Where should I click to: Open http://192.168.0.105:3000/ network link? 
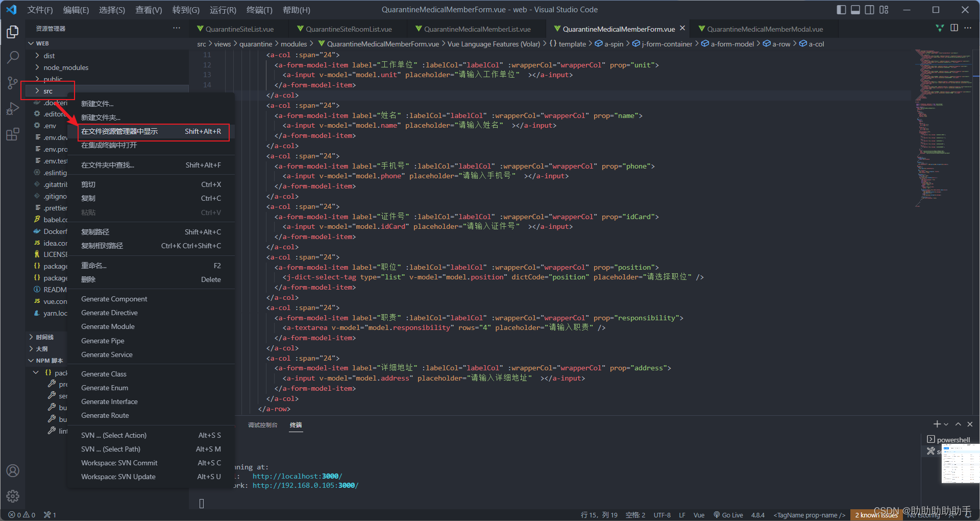[x=305, y=485]
